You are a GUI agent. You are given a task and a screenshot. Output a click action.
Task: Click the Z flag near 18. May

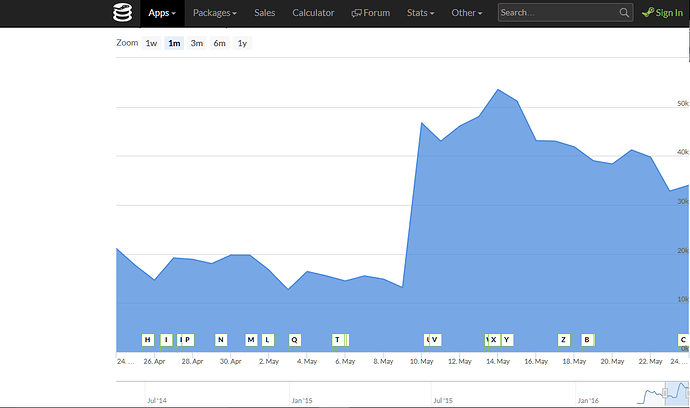click(563, 340)
